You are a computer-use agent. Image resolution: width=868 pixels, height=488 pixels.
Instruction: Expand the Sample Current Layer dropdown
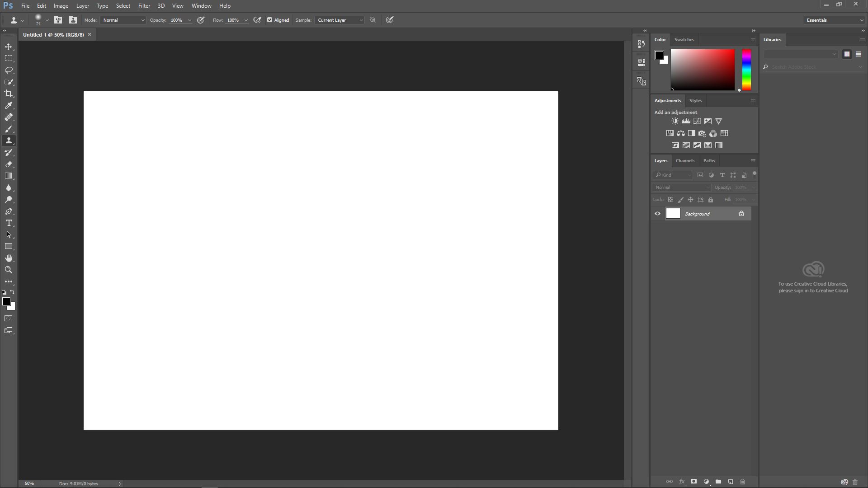click(x=340, y=20)
